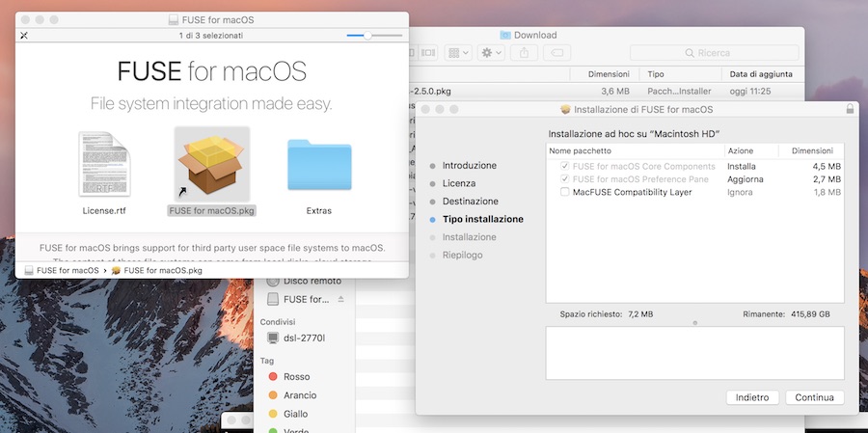This screenshot has height=433, width=868.
Task: Click FUSE for macOS.pkg in the path bar
Action: pyautogui.click(x=163, y=271)
